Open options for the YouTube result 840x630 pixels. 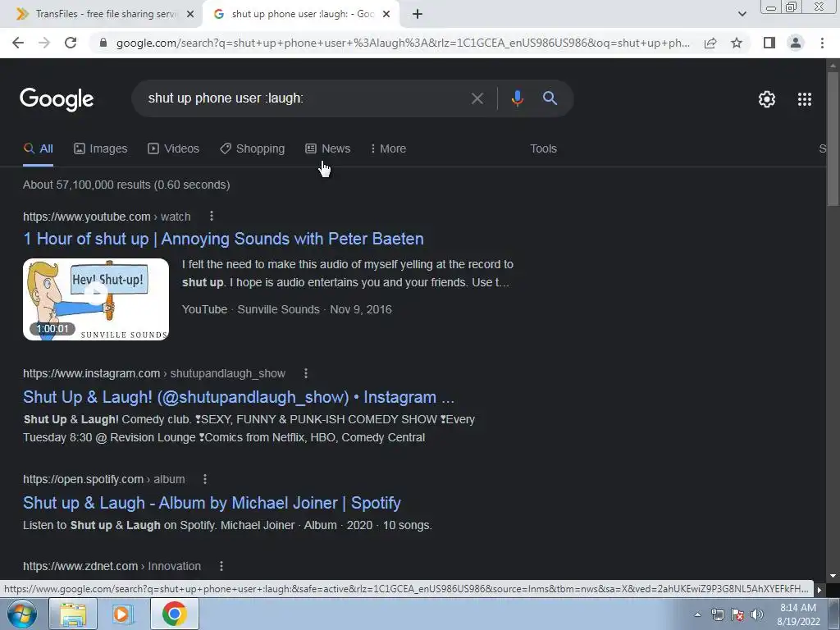tap(212, 216)
